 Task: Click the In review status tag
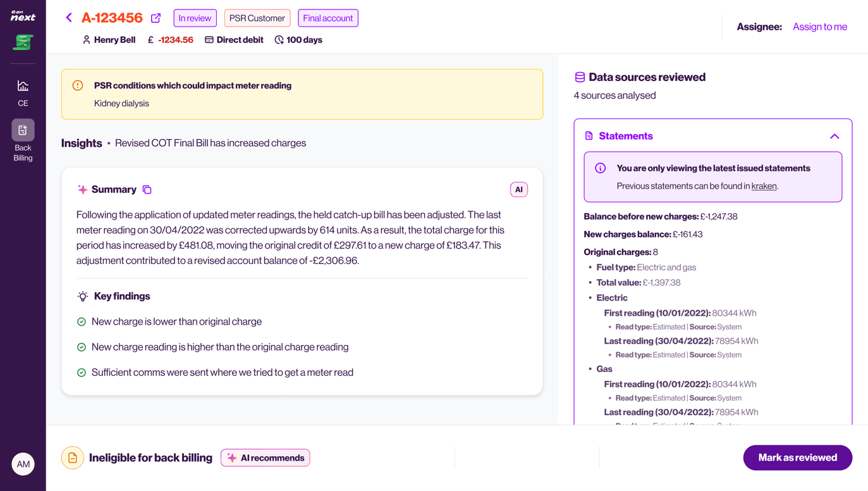195,18
